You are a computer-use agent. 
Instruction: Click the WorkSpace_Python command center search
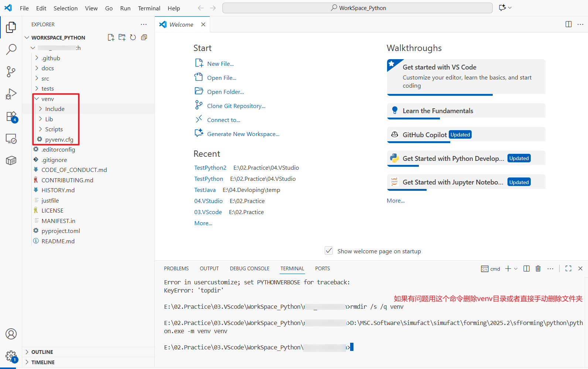click(x=358, y=8)
